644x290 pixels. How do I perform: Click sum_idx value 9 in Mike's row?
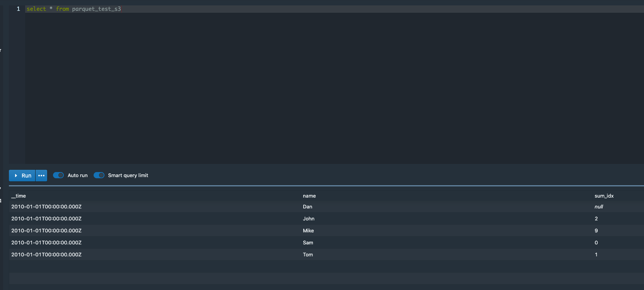tap(596, 231)
